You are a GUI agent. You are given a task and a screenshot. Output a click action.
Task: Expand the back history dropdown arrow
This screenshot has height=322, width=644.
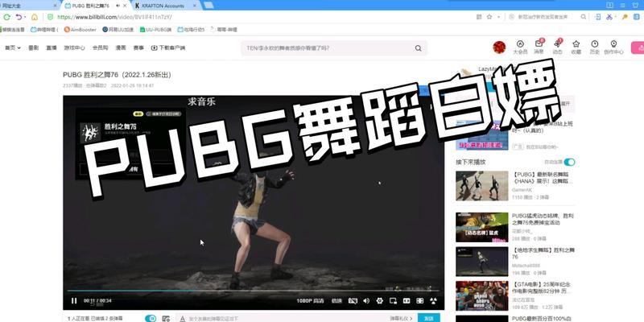[25, 17]
